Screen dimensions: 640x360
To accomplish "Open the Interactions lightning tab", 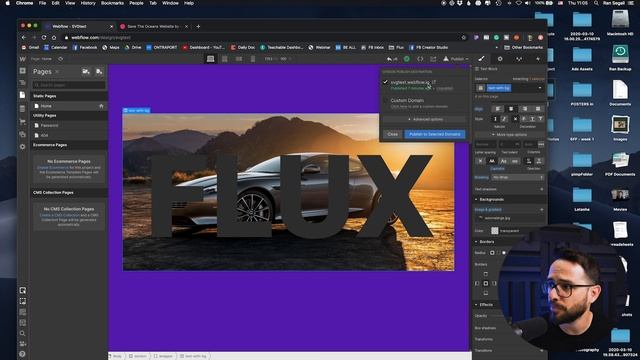I will point(538,59).
